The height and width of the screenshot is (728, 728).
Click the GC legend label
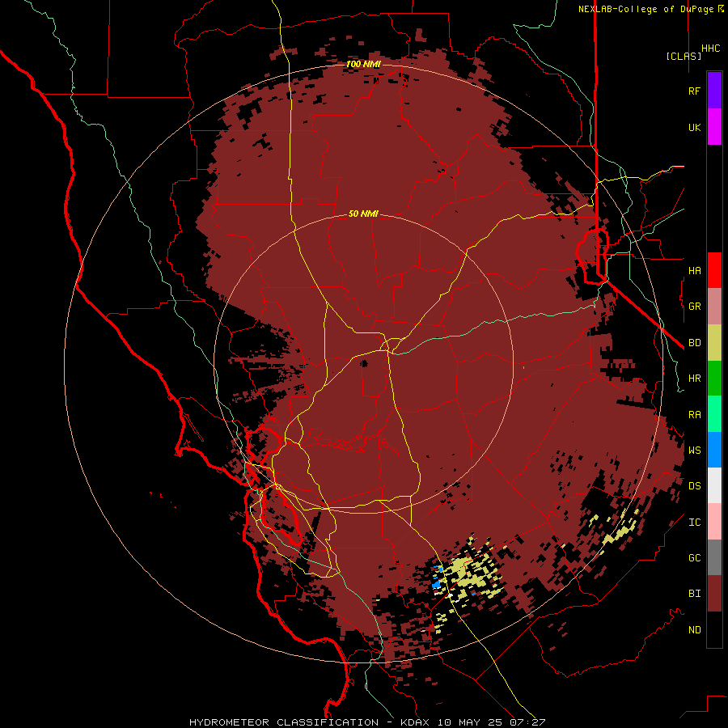click(694, 558)
